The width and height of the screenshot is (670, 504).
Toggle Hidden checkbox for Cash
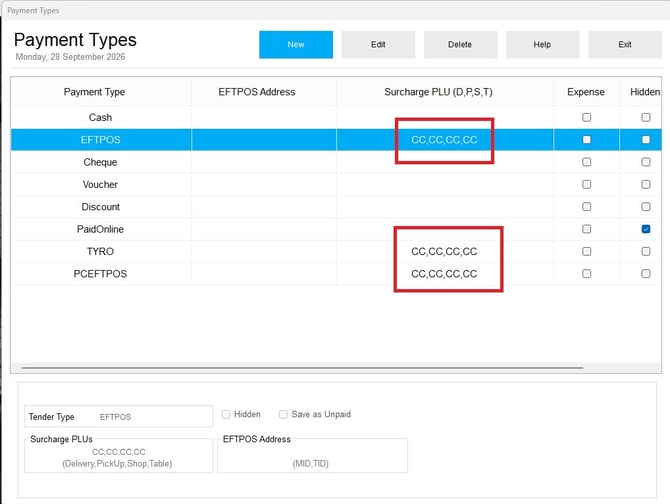click(x=646, y=117)
